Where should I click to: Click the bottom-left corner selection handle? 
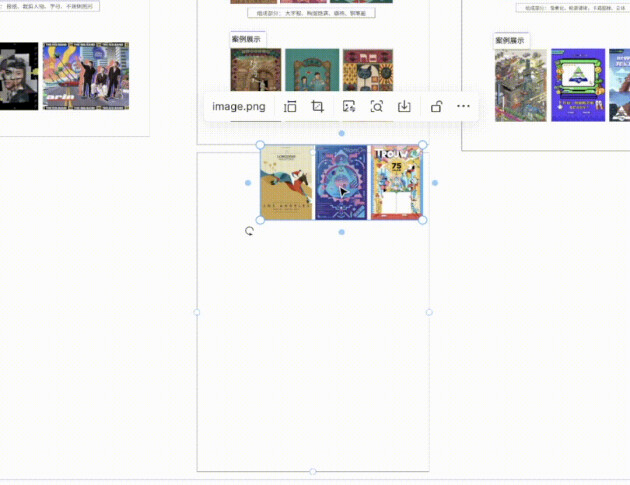(260, 220)
